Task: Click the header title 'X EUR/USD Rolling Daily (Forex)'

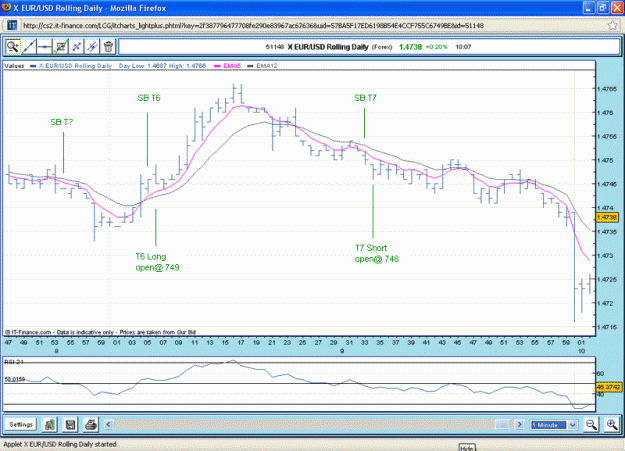Action: click(x=340, y=47)
